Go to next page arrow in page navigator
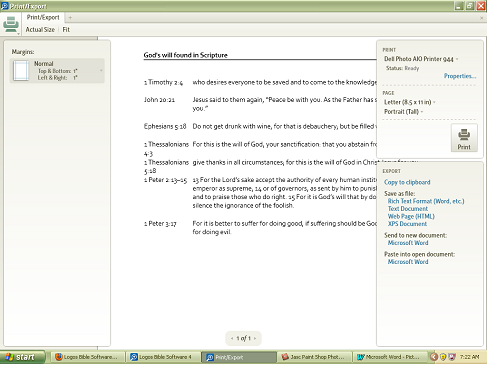The image size is (491, 369). point(255,338)
